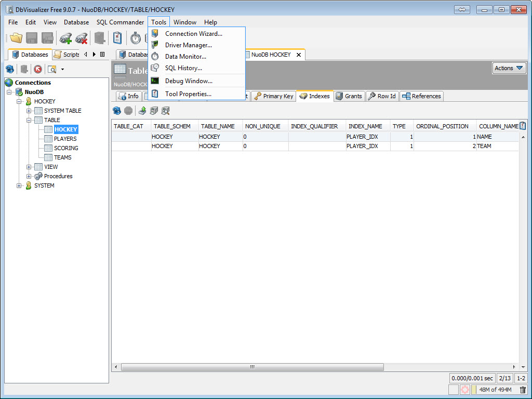Select the SCORING table in tree

click(66, 148)
